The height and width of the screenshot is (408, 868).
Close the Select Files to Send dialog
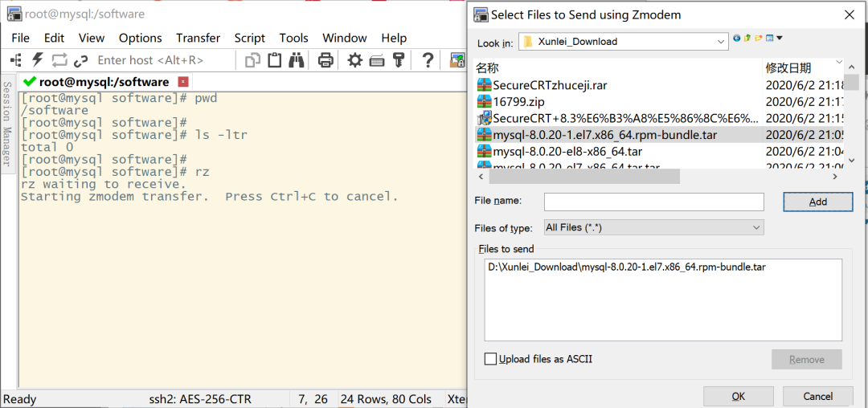pos(849,15)
